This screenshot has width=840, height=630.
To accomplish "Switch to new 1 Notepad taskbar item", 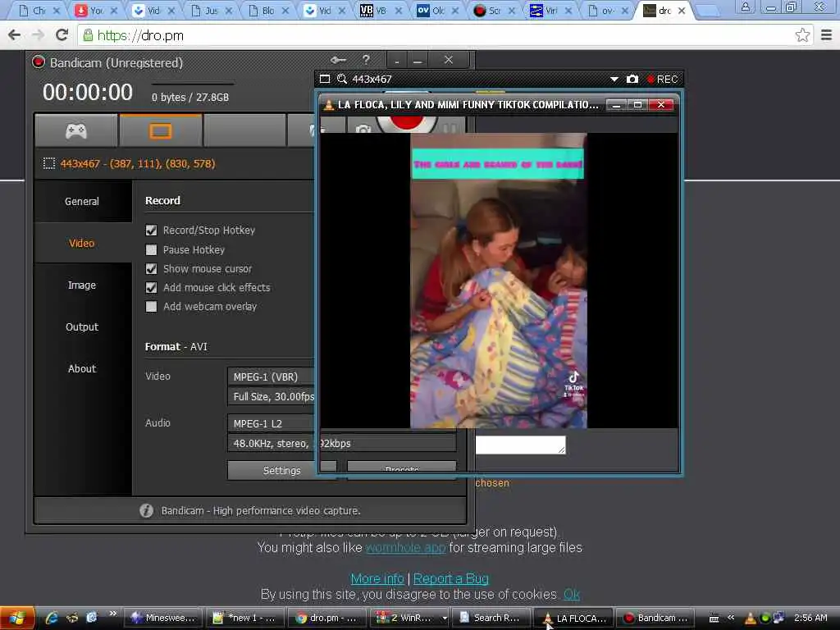I will [245, 618].
